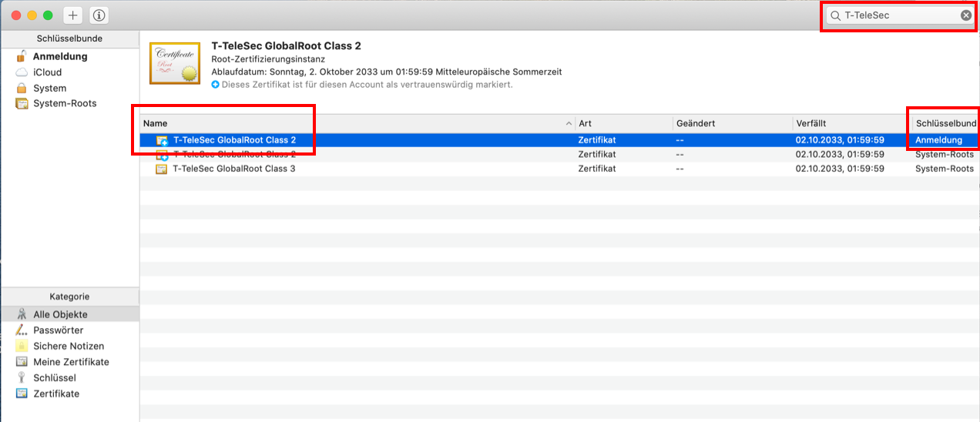Screen dimensions: 980x422
Task: Sort by the Schlüsselbund column header
Action: pyautogui.click(x=945, y=123)
